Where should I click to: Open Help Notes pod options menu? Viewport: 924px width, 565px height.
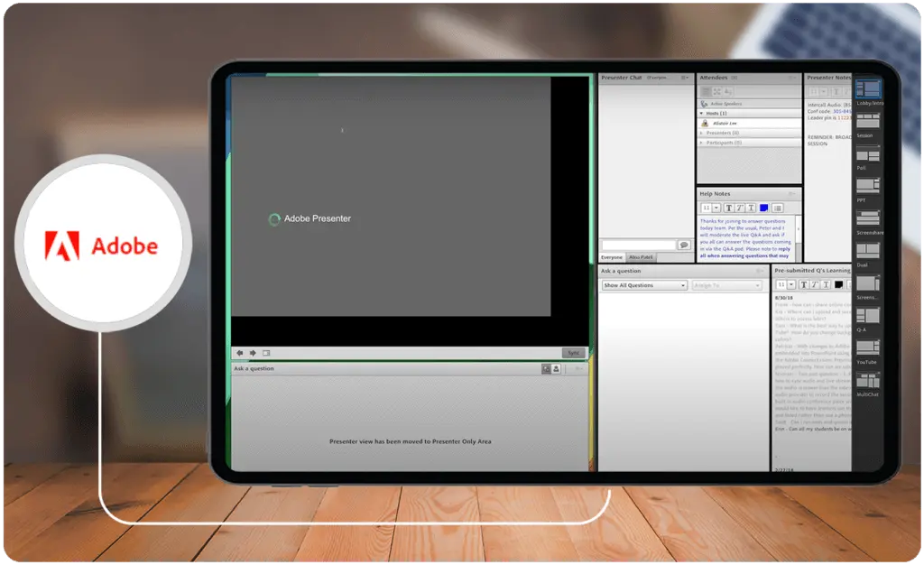(792, 193)
